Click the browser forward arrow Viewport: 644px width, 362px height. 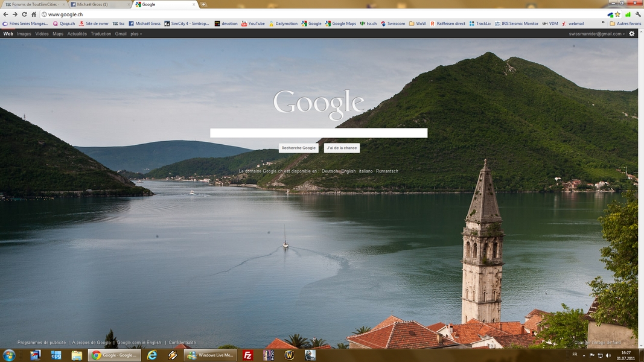(15, 14)
